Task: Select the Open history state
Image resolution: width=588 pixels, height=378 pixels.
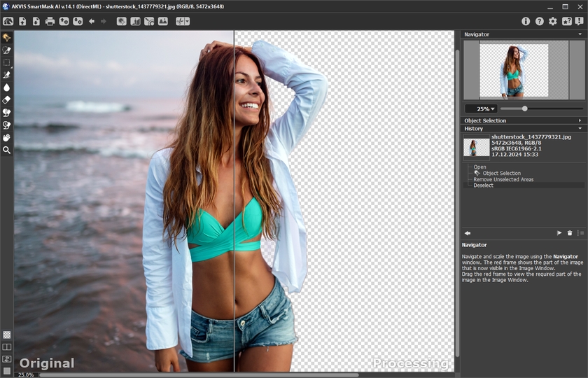Action: (479, 167)
